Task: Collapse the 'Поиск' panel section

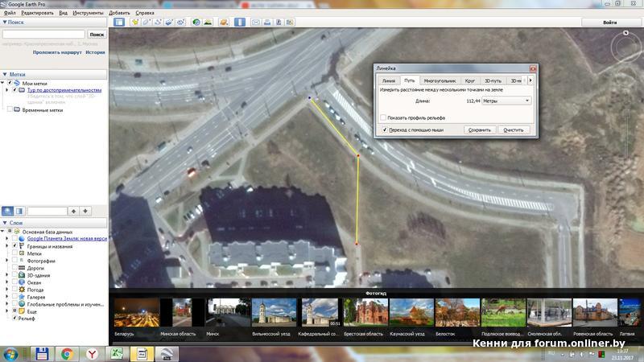Action: point(4,23)
